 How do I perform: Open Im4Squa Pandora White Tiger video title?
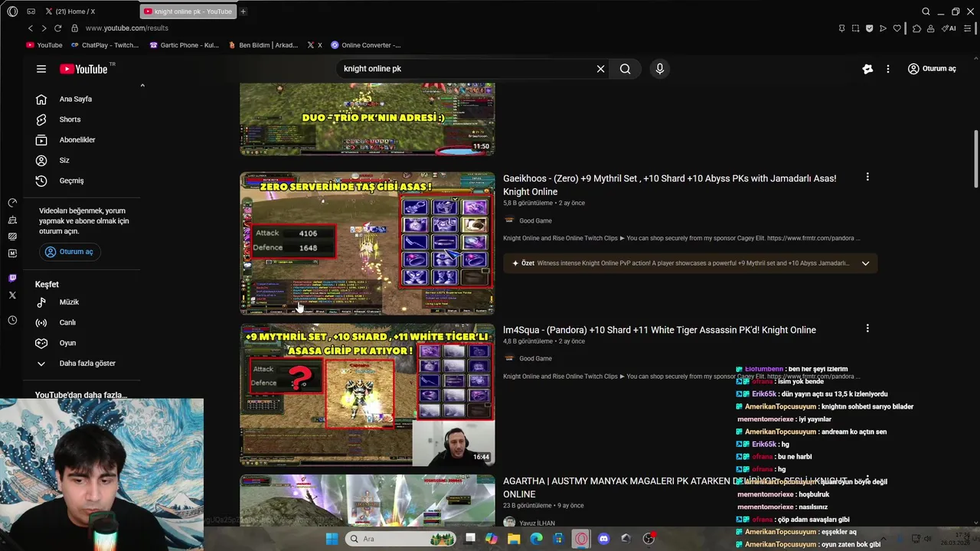point(659,330)
